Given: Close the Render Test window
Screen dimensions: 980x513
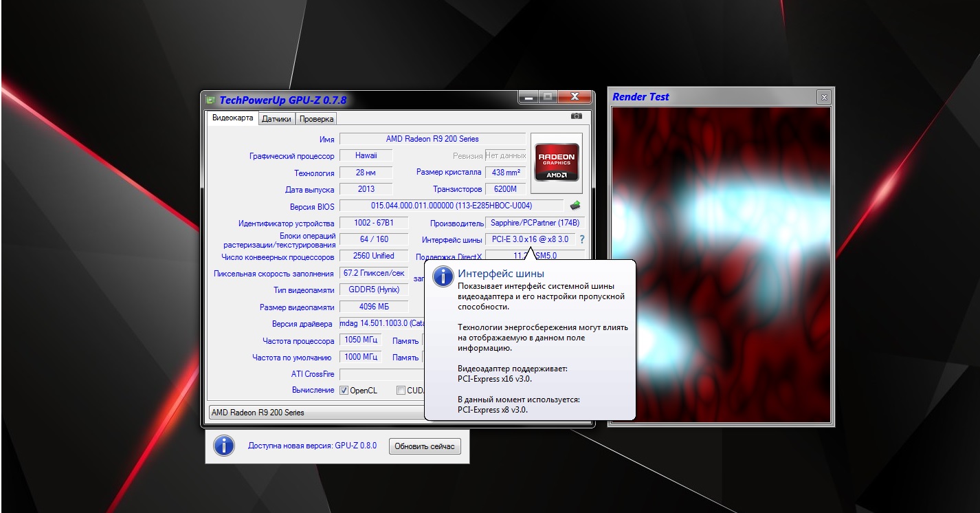Looking at the screenshot, I should (824, 97).
